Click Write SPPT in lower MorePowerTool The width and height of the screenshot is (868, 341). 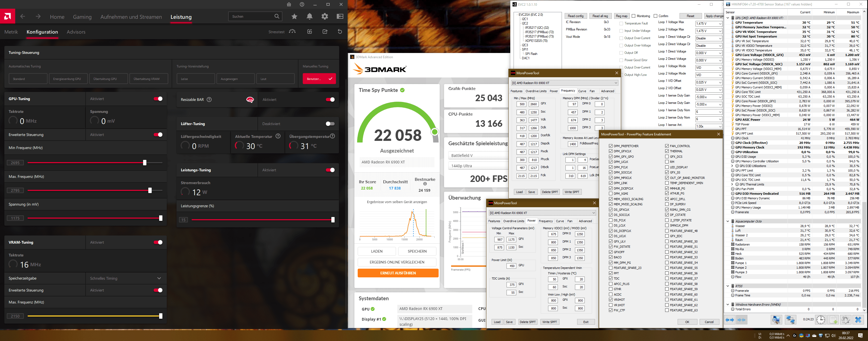[x=549, y=322]
